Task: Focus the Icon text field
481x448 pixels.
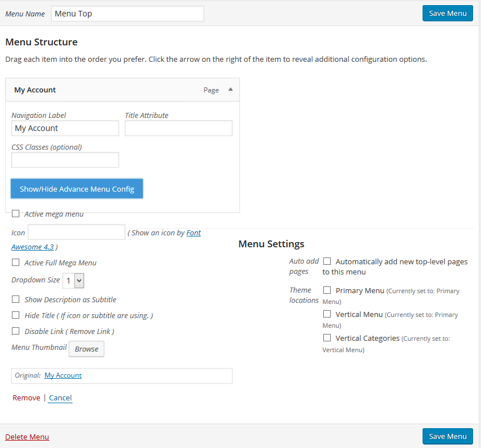Action: point(77,232)
